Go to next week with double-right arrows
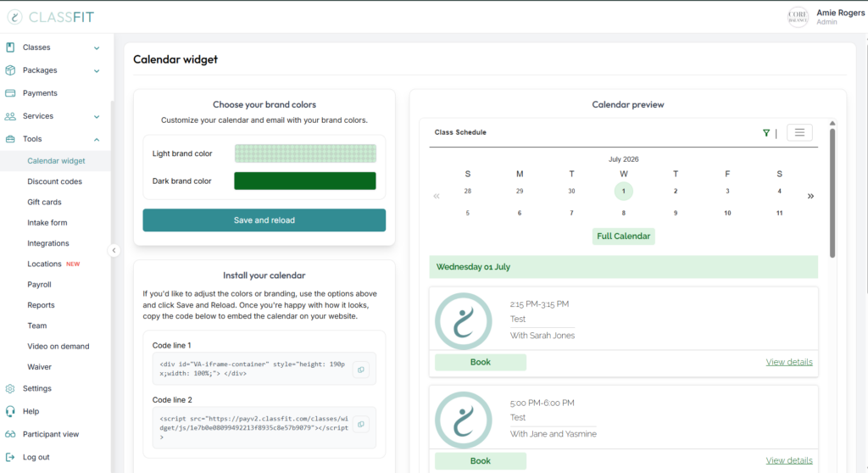 click(x=810, y=196)
